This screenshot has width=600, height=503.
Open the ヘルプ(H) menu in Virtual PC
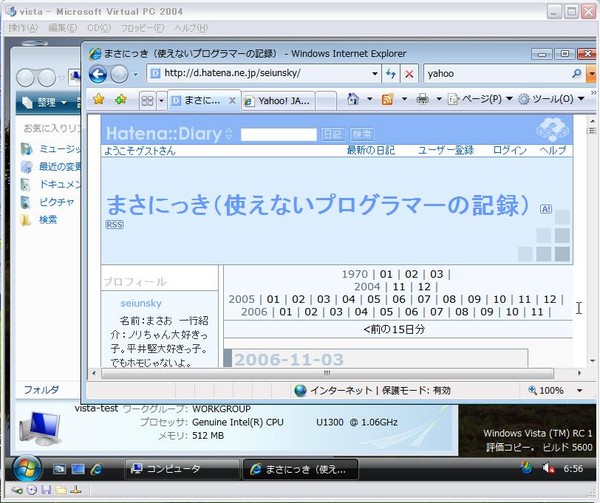pos(191,28)
